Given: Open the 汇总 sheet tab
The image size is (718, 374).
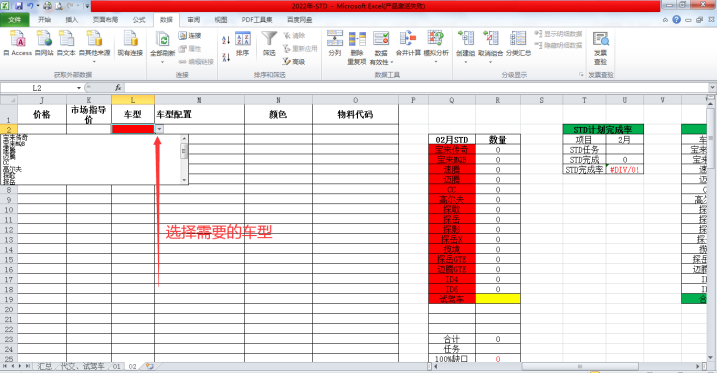Looking at the screenshot, I should click(x=44, y=367).
